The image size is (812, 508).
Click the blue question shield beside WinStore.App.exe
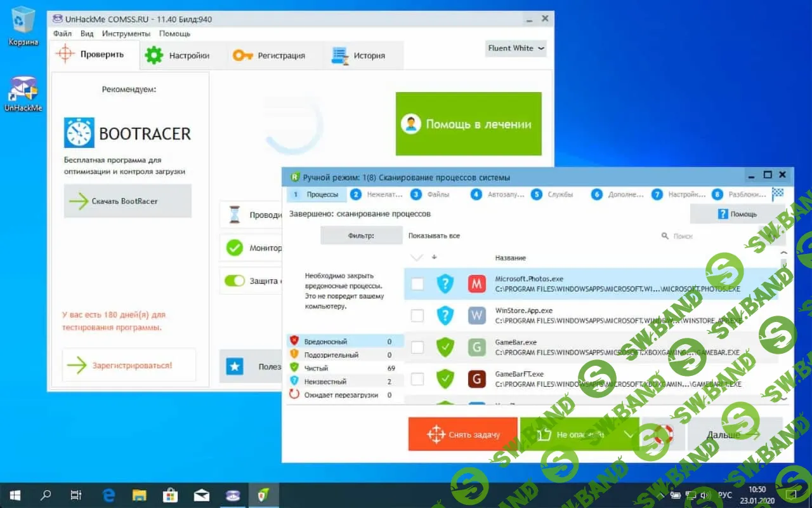point(445,316)
